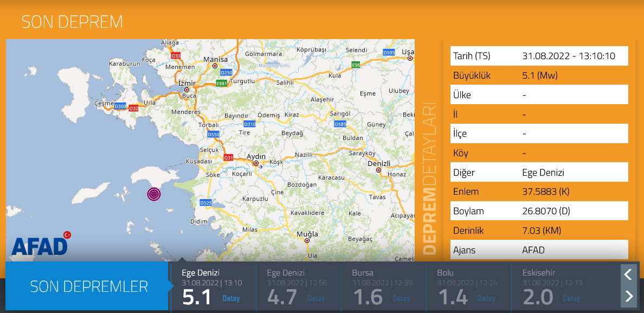
Task: Click the D550 road sign on map
Action: tap(214, 135)
